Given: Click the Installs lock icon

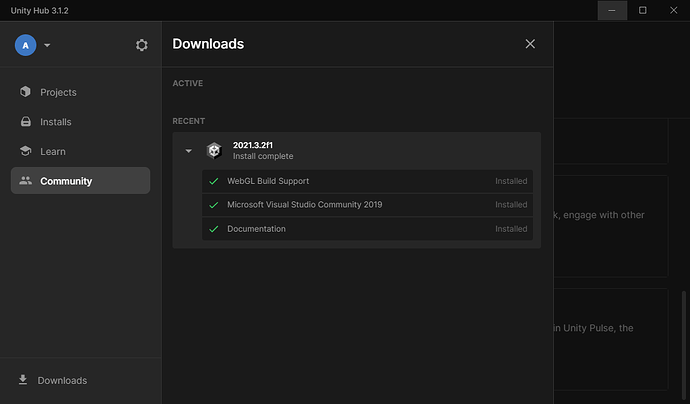Looking at the screenshot, I should (x=26, y=122).
